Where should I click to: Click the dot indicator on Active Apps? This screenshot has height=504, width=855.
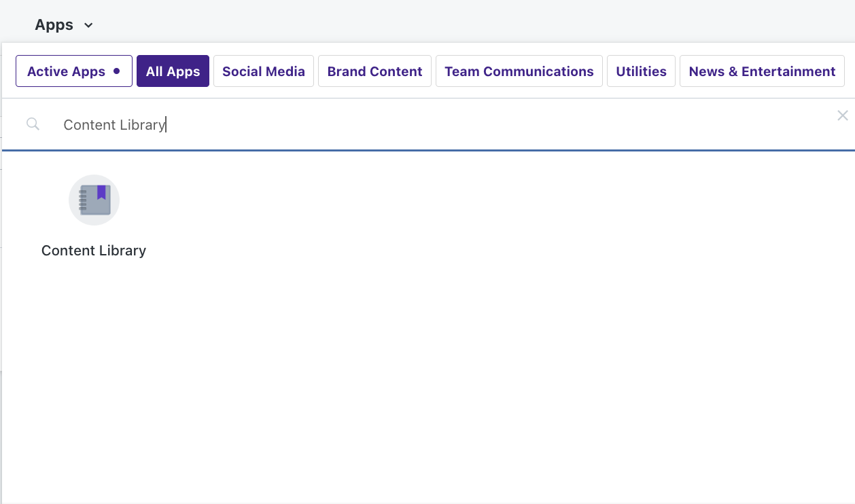(x=117, y=71)
